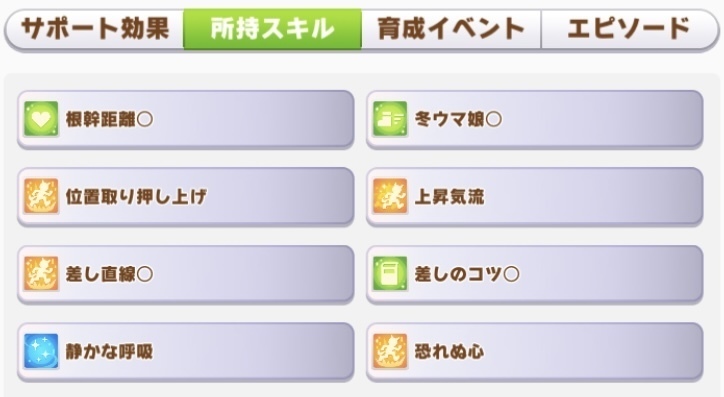Image resolution: width=724 pixels, height=397 pixels.
Task: Click the green book icon for 差しのコツ○
Action: click(x=390, y=274)
